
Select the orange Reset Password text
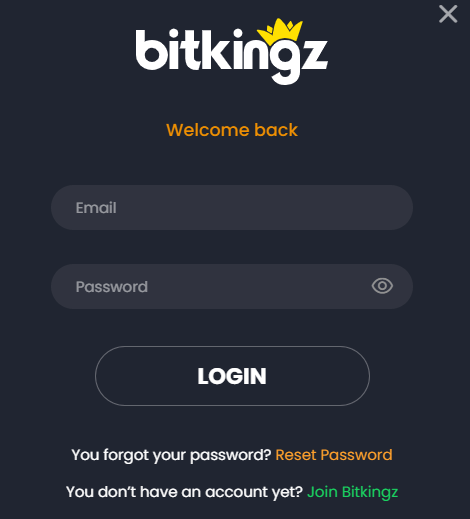pyautogui.click(x=334, y=455)
